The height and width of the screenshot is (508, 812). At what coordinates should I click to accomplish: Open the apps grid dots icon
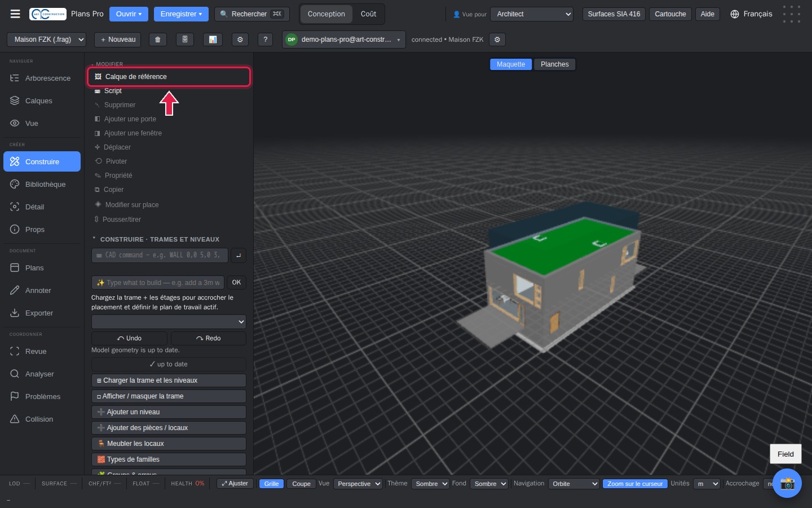[x=792, y=14]
